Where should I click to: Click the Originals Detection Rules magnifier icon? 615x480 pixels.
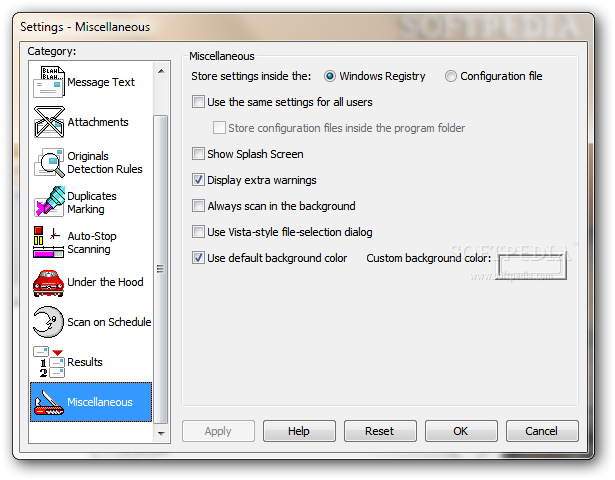49,162
